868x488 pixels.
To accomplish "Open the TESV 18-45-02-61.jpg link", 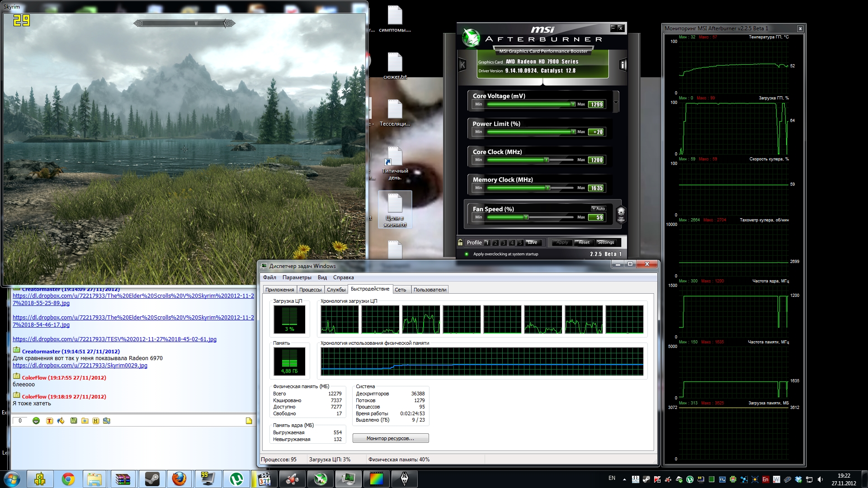I will 114,339.
